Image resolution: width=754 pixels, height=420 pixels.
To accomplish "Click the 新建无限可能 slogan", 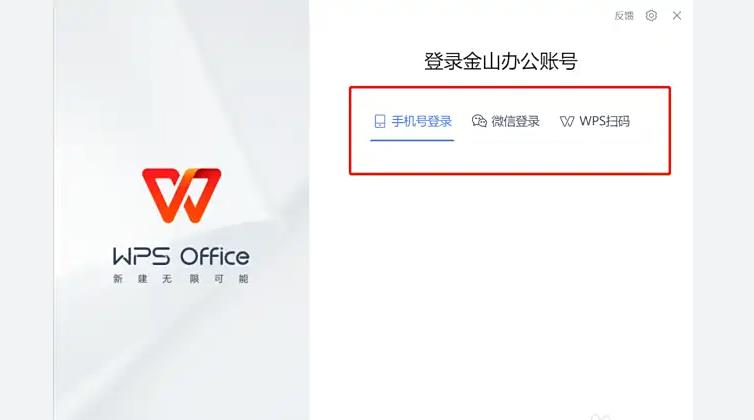I will (x=181, y=279).
